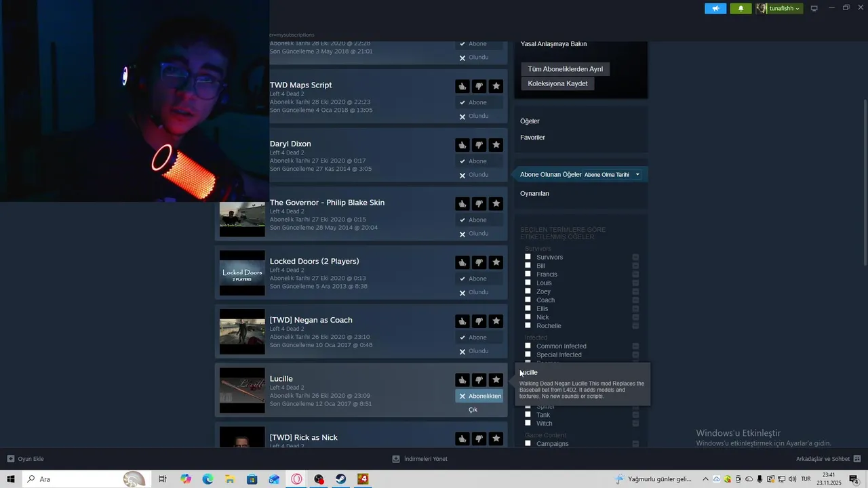868x488 pixels.
Task: Star the Daryl Dixon item as favorite
Action: [x=496, y=145]
